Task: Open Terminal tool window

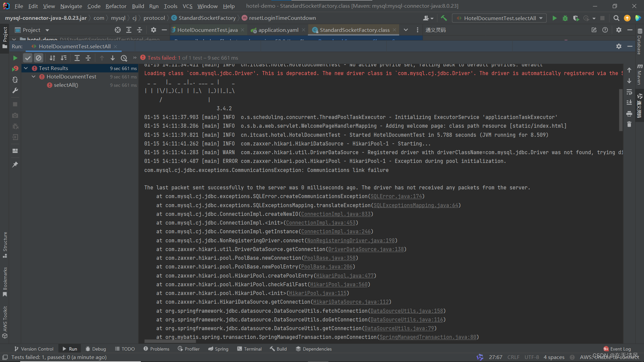Action: 249,349
